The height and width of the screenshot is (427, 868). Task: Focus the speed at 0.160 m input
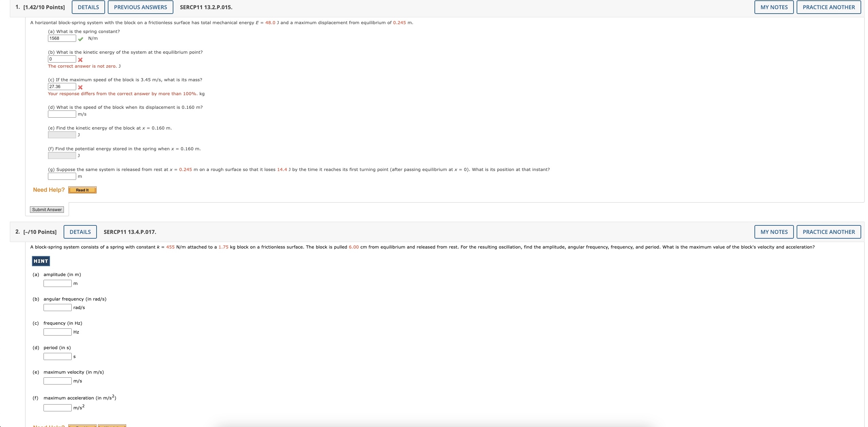tap(62, 114)
